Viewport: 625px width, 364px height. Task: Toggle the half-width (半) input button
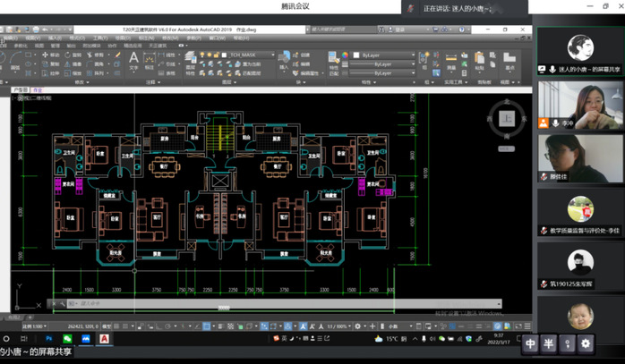pos(549,343)
